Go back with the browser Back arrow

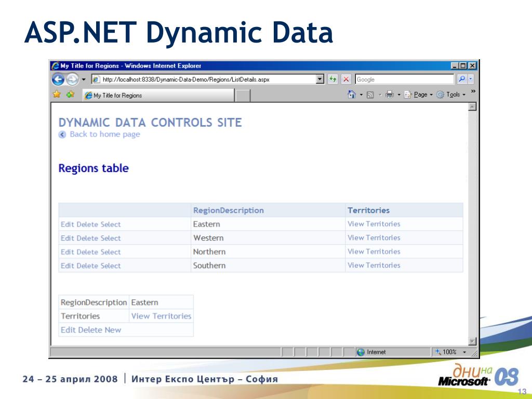click(58, 79)
